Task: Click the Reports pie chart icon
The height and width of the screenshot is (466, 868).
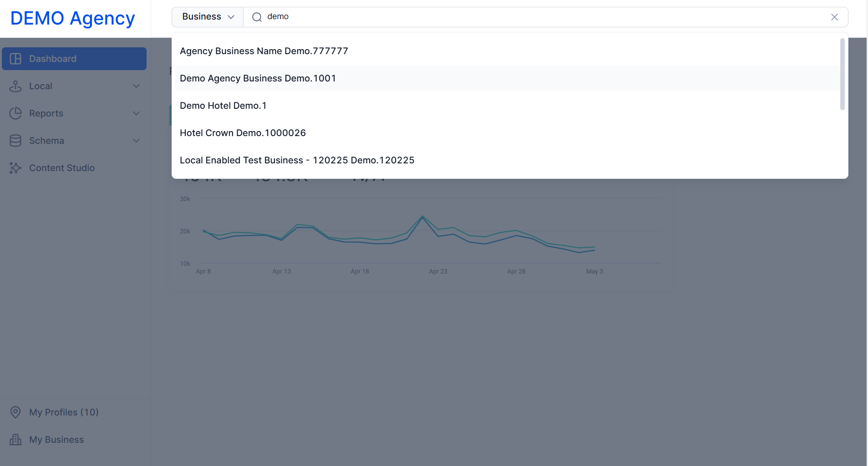Action: (x=15, y=113)
